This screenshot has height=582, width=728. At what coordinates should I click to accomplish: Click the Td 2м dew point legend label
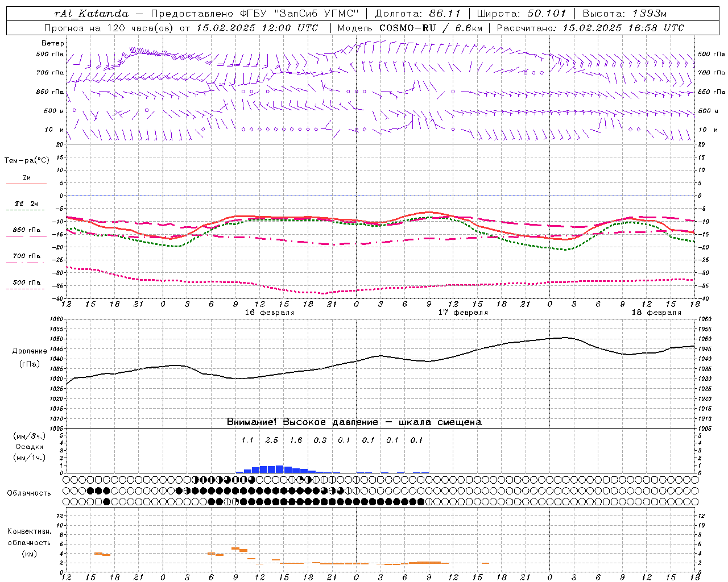pyautogui.click(x=26, y=203)
